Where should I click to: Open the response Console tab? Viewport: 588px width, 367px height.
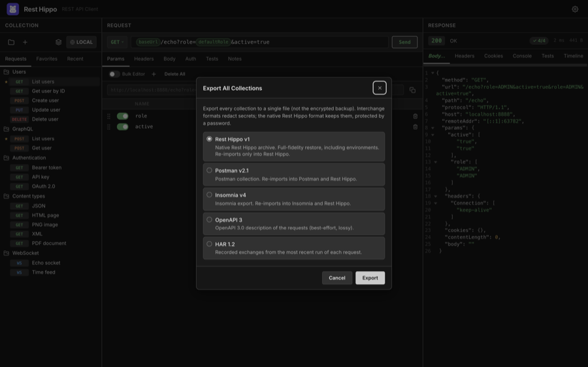pos(522,56)
